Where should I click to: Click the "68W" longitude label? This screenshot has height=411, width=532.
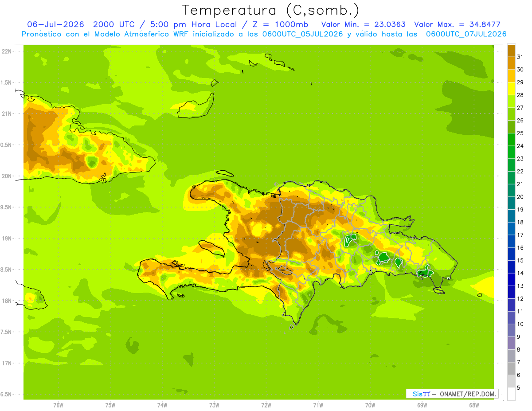tap(474, 405)
